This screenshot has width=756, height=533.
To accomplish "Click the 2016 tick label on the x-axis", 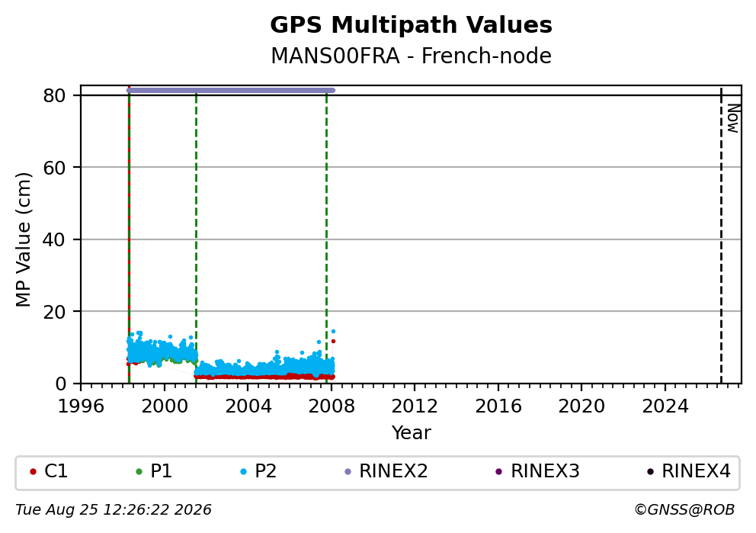I will [498, 406].
